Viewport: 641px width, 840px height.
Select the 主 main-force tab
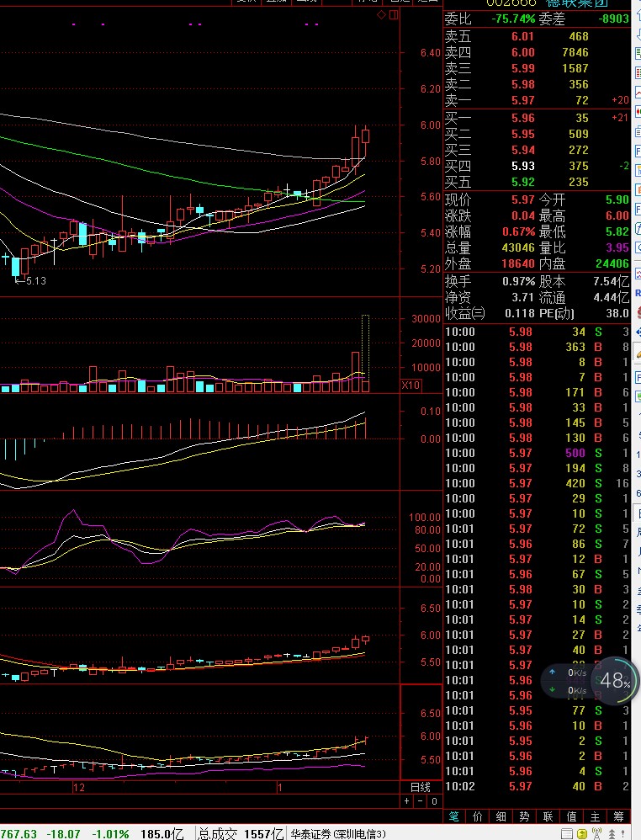tap(596, 816)
